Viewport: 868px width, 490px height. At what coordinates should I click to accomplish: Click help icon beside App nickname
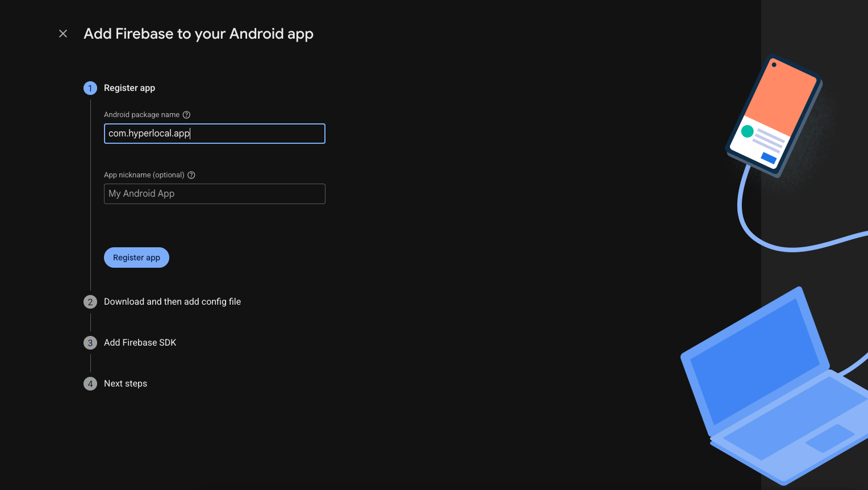[x=191, y=175]
